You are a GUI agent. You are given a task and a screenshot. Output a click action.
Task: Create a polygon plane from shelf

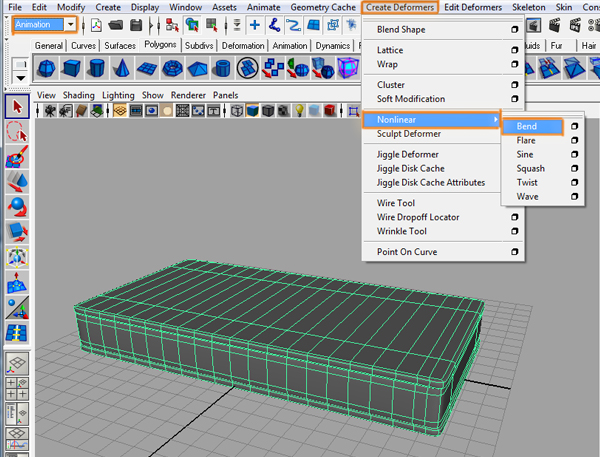pyautogui.click(x=147, y=69)
